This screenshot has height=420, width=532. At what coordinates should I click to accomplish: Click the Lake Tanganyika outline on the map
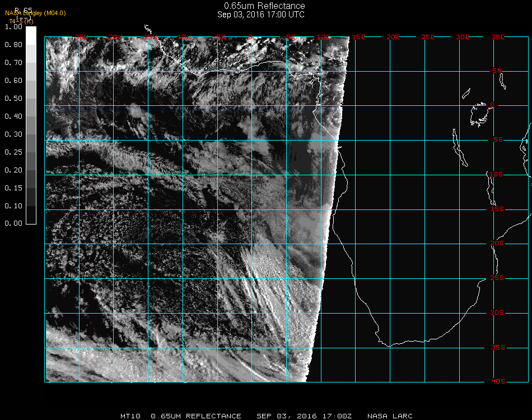point(460,148)
